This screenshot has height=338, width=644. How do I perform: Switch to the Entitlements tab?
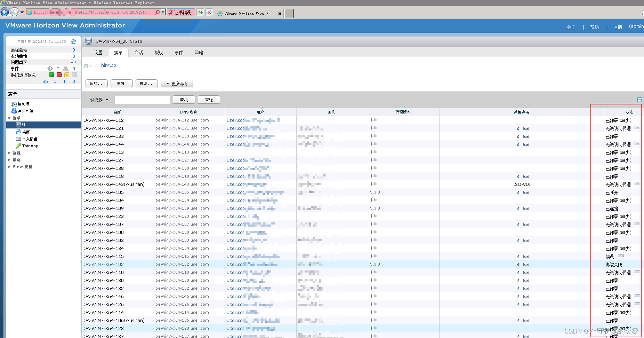point(159,53)
